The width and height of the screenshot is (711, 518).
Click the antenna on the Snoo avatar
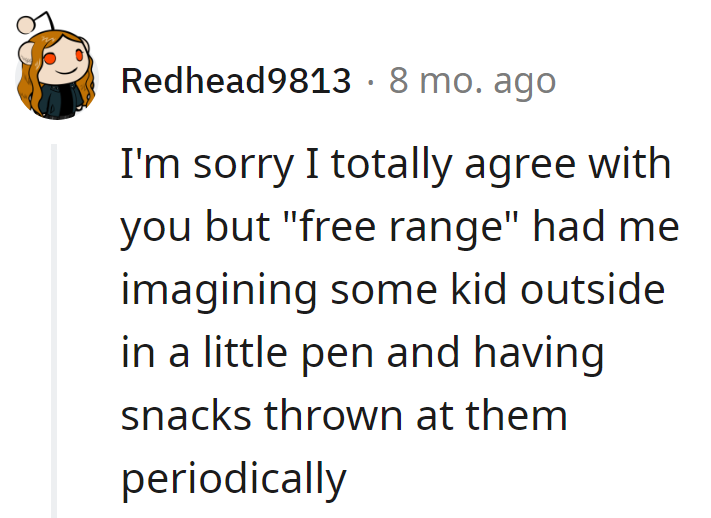(23, 24)
